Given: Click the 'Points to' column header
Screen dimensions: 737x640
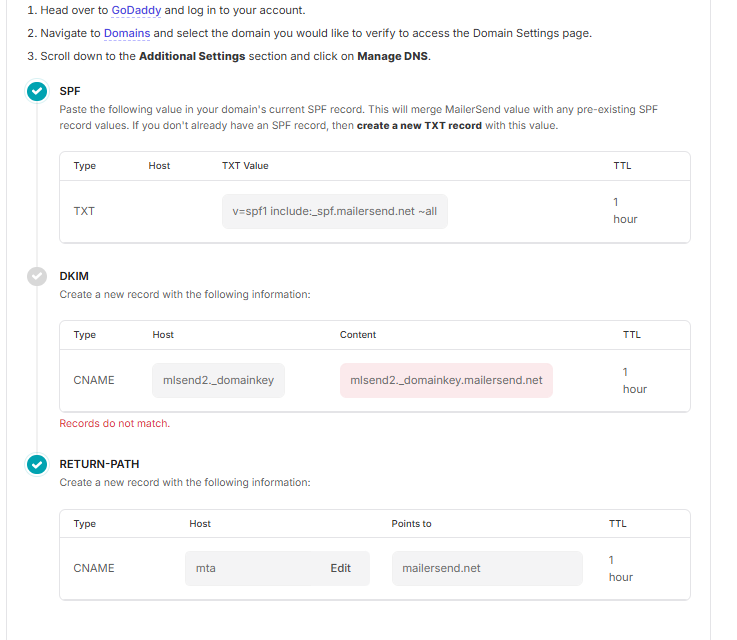Looking at the screenshot, I should point(411,523).
